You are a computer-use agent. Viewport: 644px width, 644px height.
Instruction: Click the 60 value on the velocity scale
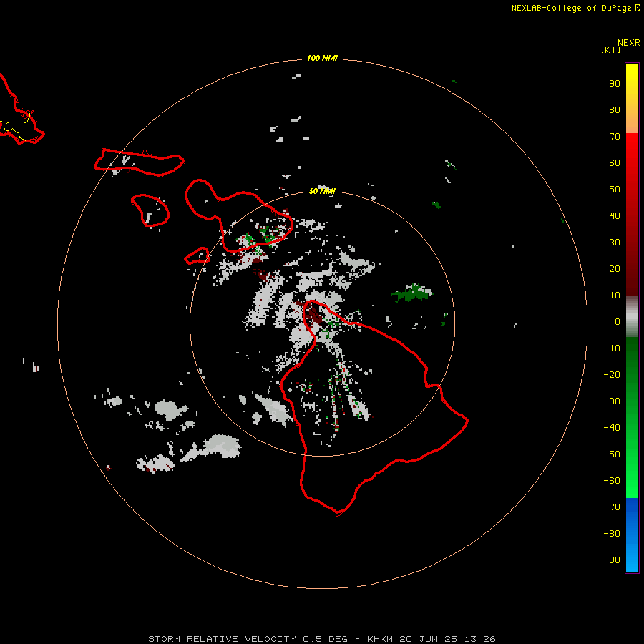[x=615, y=163]
